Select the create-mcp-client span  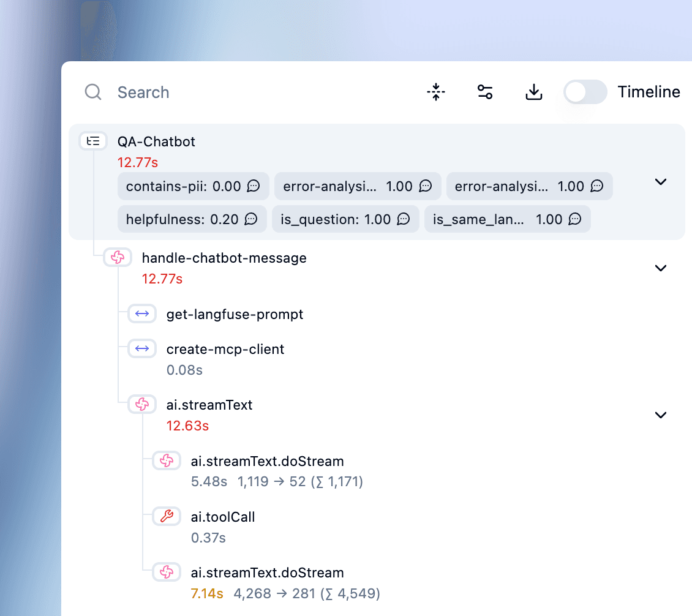(225, 349)
